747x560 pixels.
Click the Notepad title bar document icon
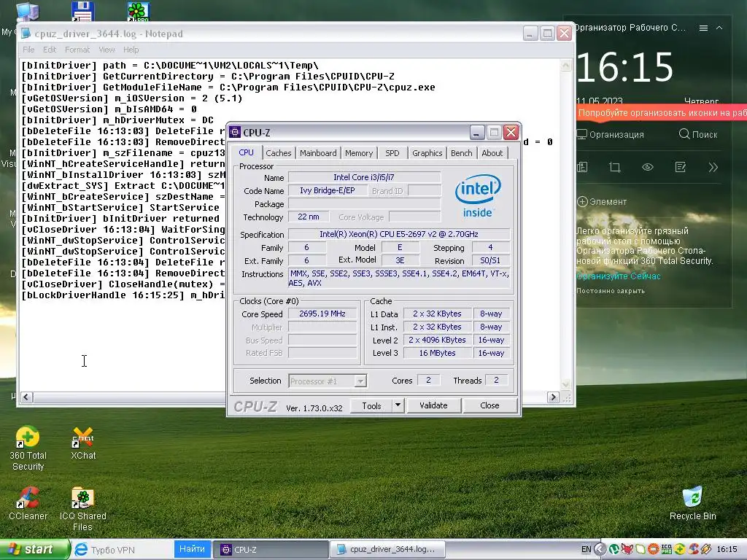pyautogui.click(x=26, y=34)
